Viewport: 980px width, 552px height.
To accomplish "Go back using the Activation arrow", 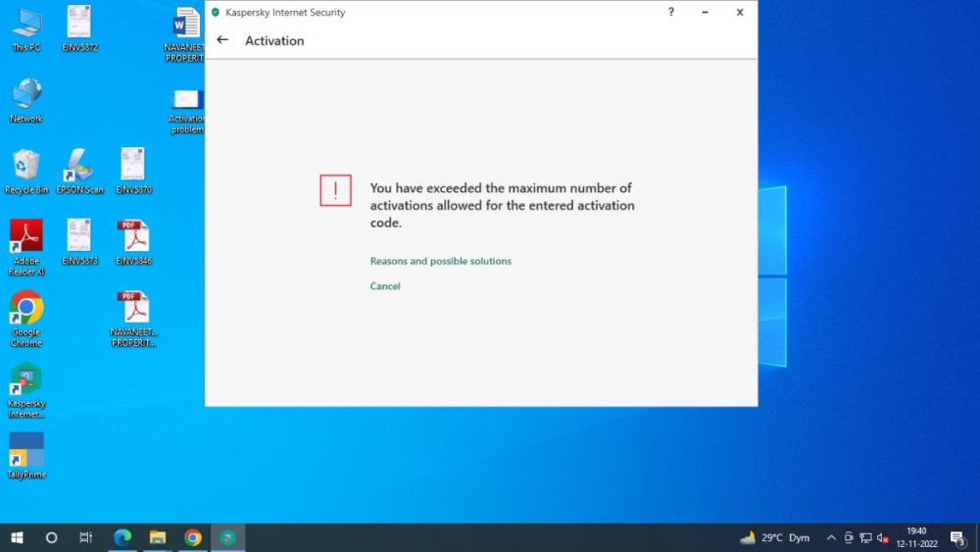I will 222,40.
